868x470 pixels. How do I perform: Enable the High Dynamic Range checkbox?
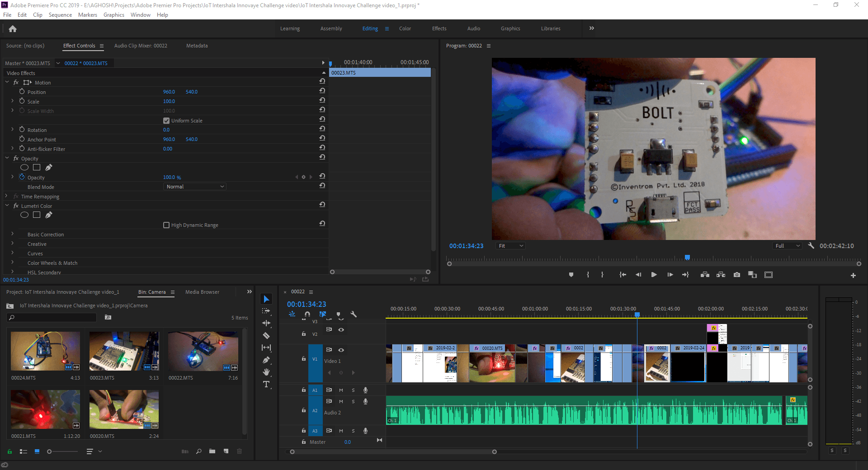(x=166, y=225)
